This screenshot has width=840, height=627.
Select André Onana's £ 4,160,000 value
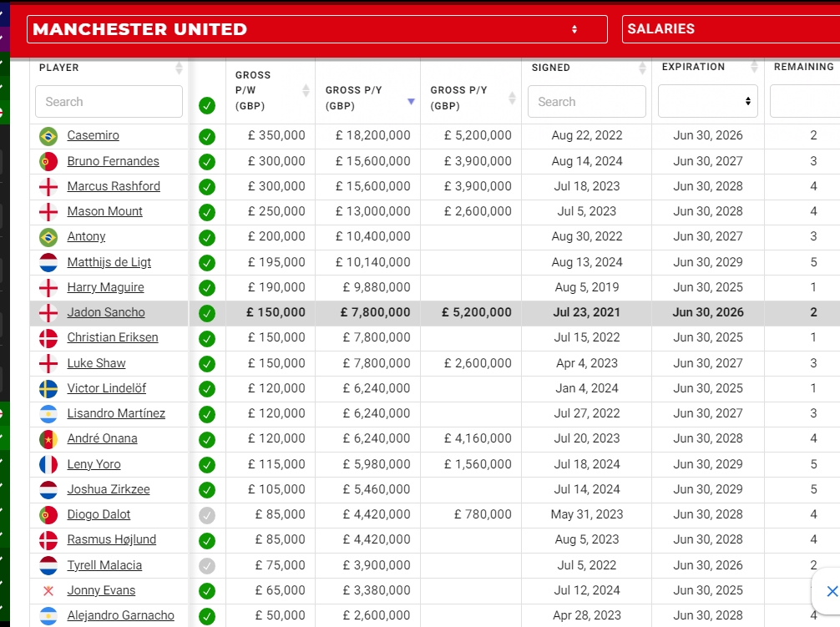pyautogui.click(x=478, y=439)
